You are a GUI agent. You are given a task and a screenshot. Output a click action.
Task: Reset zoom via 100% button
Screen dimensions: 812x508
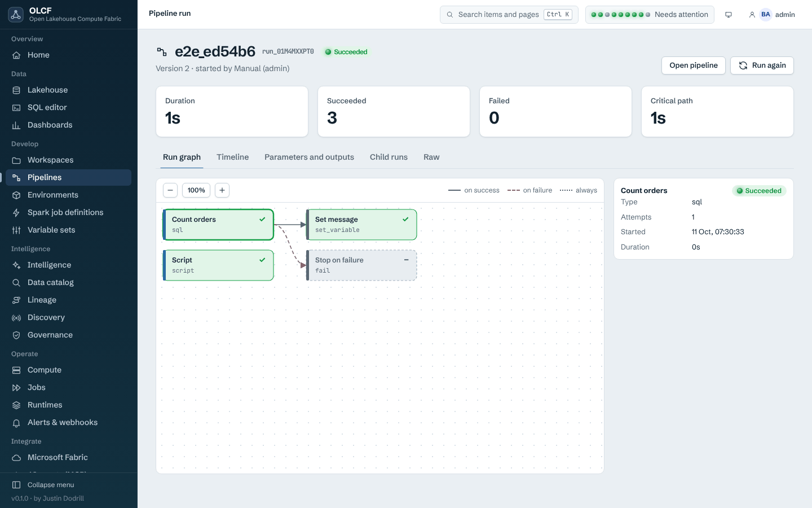(x=196, y=190)
